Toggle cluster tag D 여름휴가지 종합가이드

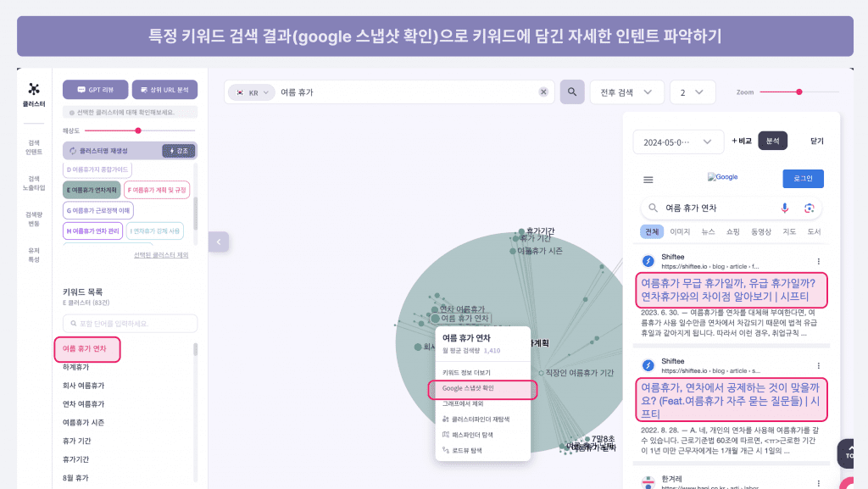tap(97, 169)
